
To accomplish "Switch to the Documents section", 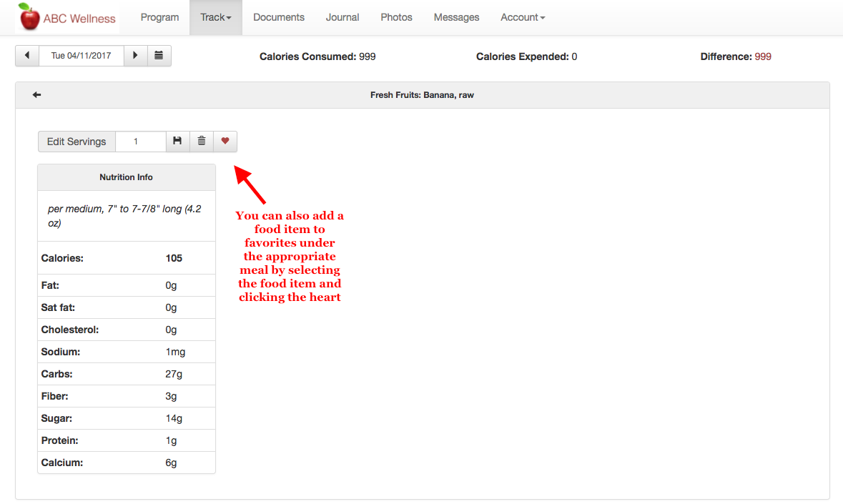I will [x=279, y=17].
